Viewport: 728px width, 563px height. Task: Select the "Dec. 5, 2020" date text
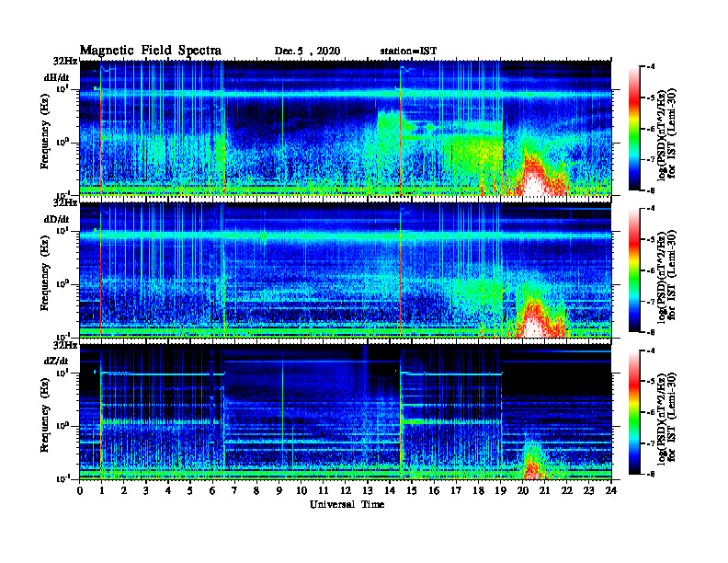307,52
